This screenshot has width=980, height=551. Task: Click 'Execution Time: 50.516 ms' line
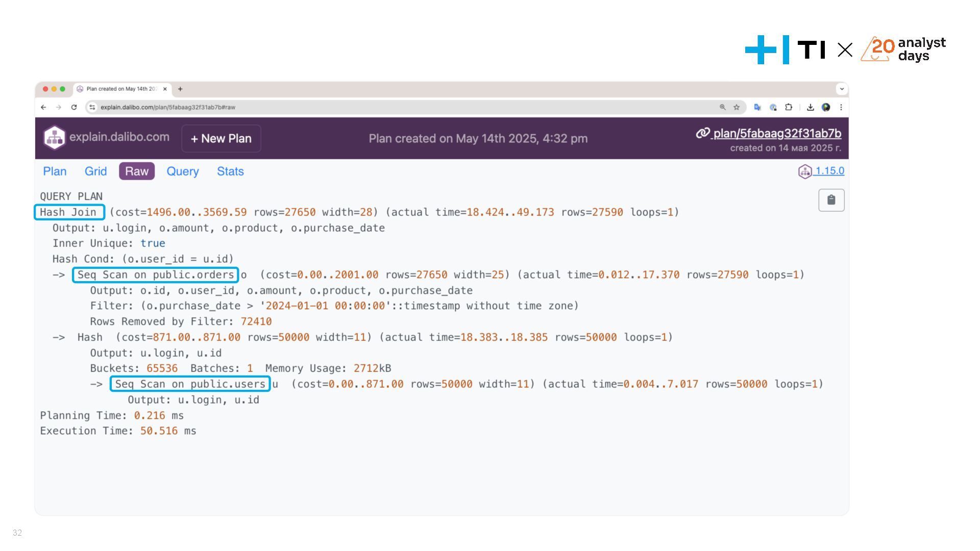pos(118,431)
